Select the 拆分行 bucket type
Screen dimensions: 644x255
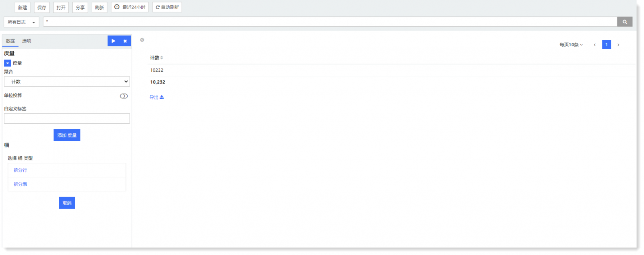click(x=67, y=170)
